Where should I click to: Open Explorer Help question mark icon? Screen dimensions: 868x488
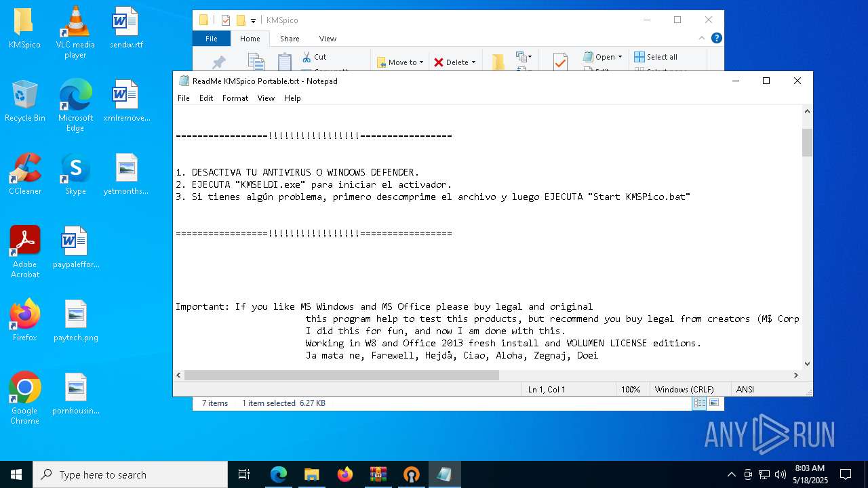click(716, 39)
